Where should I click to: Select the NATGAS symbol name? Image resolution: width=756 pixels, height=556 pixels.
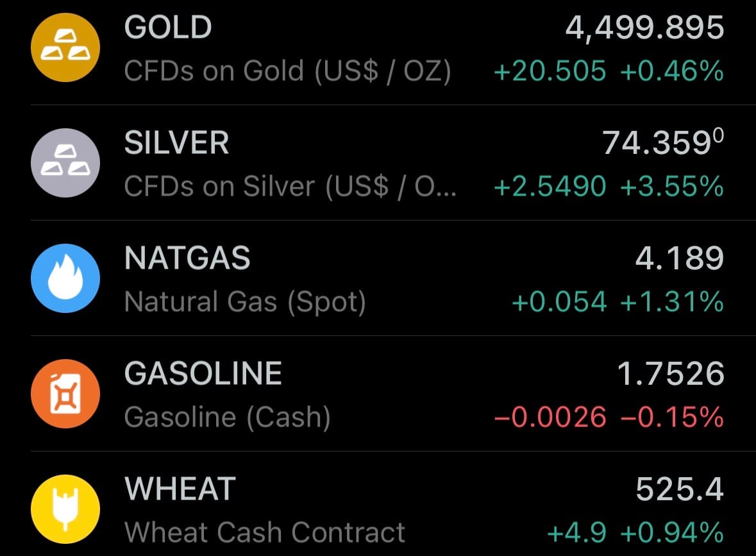pos(187,258)
